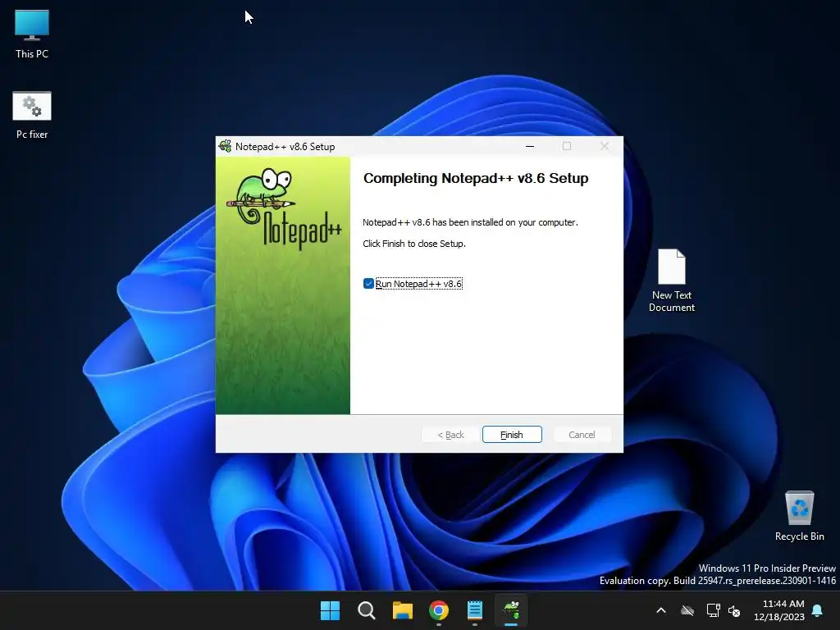Image resolution: width=840 pixels, height=630 pixels.
Task: Click the muted volume tray icon
Action: [x=734, y=610]
